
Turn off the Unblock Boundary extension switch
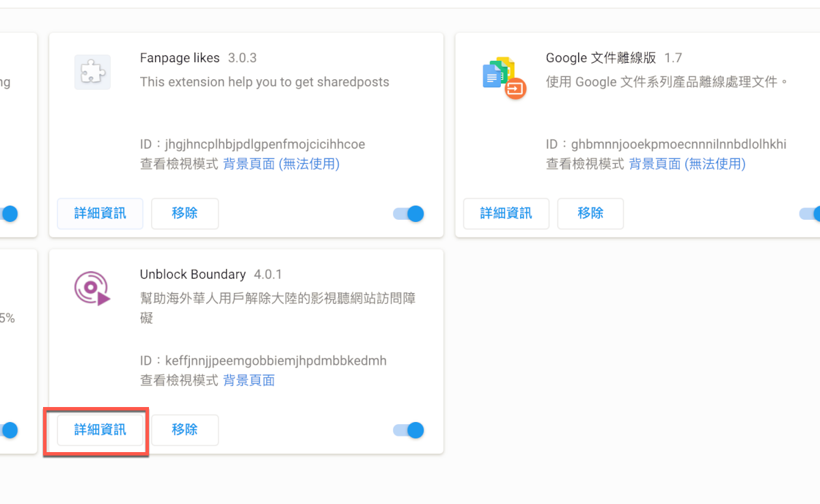(x=409, y=430)
